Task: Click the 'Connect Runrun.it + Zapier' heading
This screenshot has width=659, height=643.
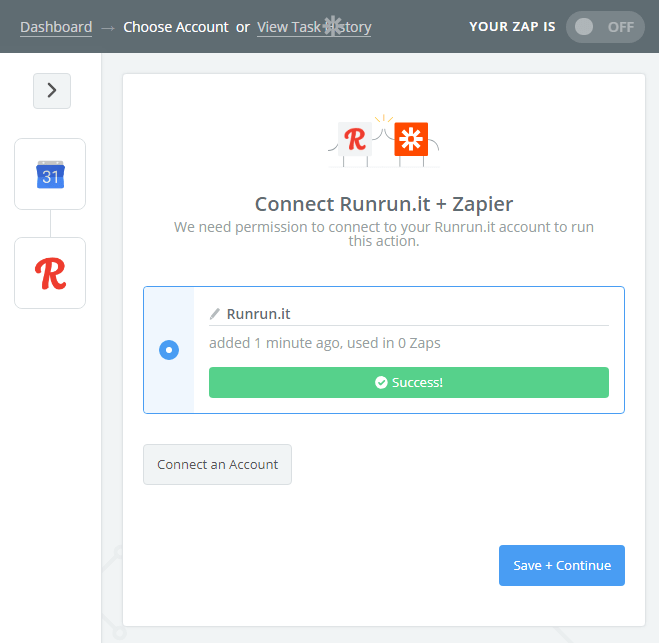Action: (x=383, y=204)
